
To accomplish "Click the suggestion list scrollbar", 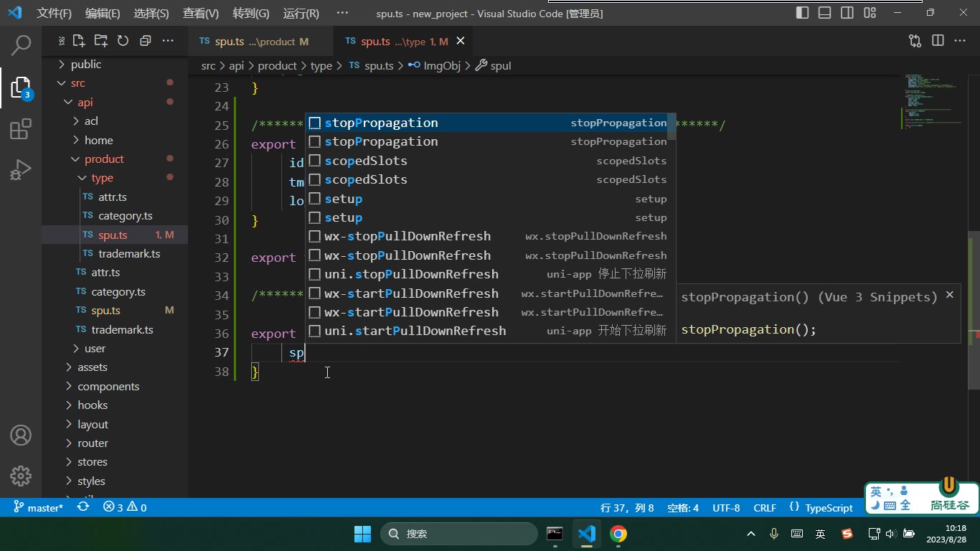I will (672, 127).
